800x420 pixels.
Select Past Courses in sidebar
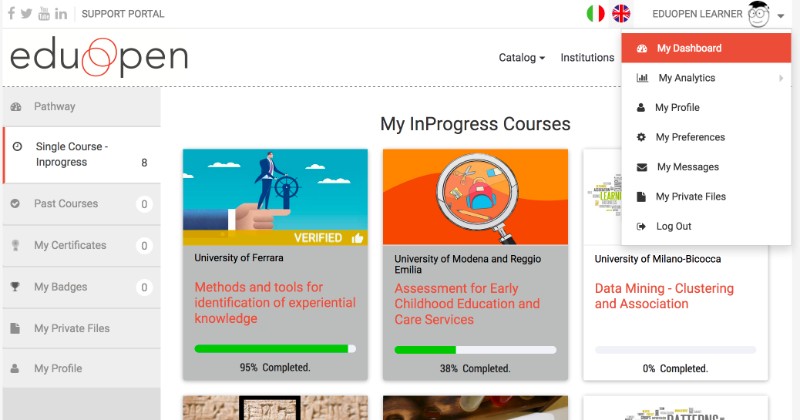coord(66,204)
